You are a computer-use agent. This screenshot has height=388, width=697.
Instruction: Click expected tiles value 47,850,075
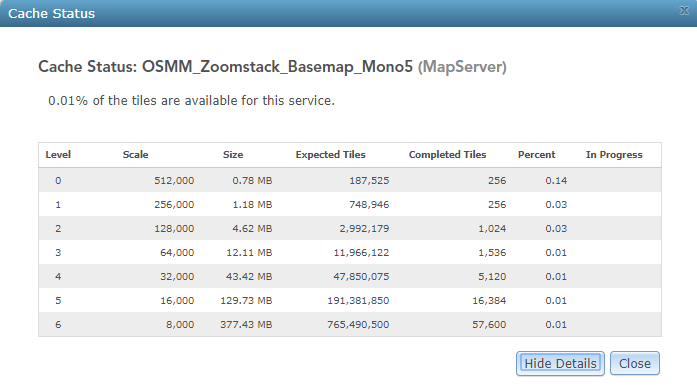click(x=361, y=276)
